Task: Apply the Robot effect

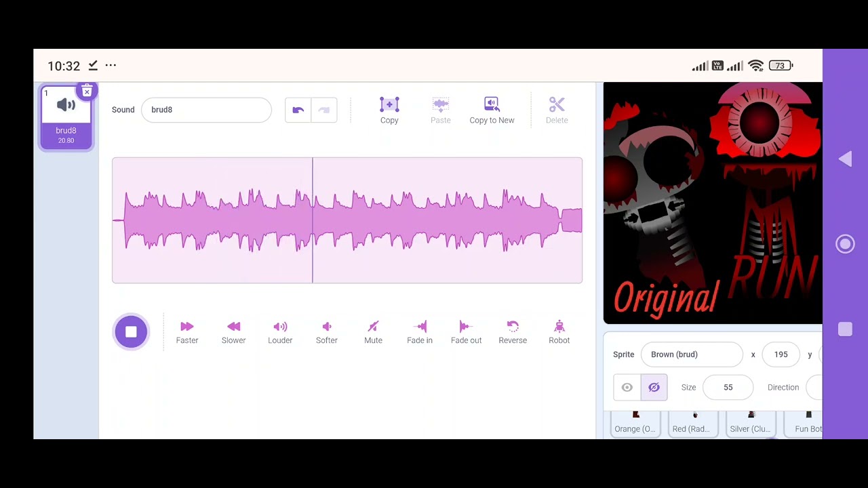Action: [559, 331]
